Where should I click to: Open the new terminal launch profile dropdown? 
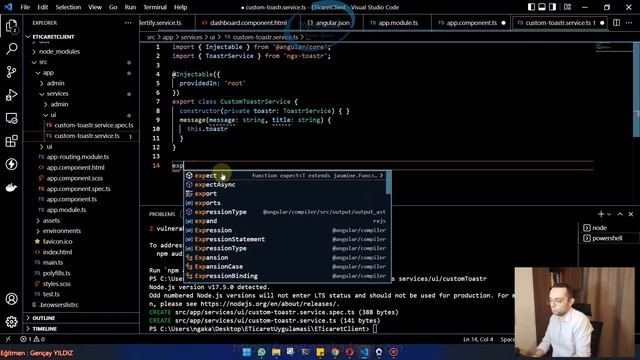[609, 214]
